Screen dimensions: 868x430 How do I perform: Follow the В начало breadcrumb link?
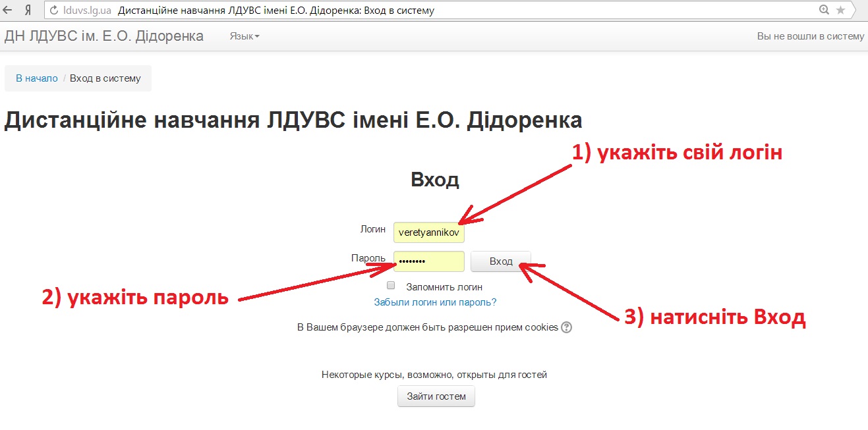tap(37, 78)
